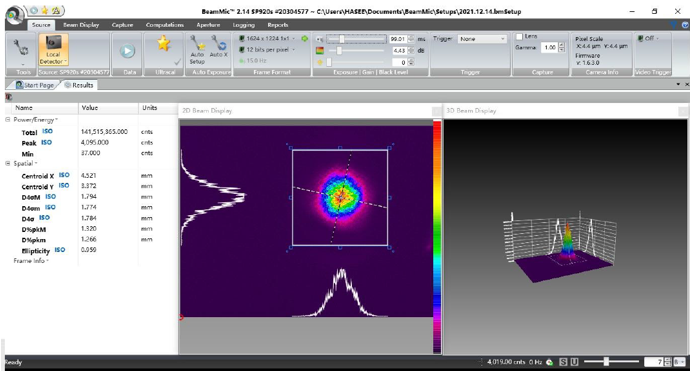Open the Tools wrench icon

tap(20, 48)
